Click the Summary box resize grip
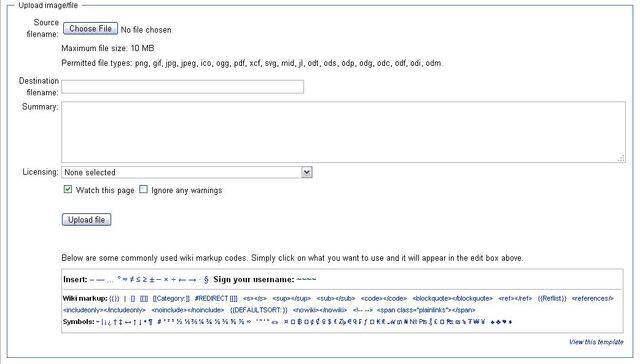Image resolution: width=640 pixels, height=364 pixels. pyautogui.click(x=621, y=158)
